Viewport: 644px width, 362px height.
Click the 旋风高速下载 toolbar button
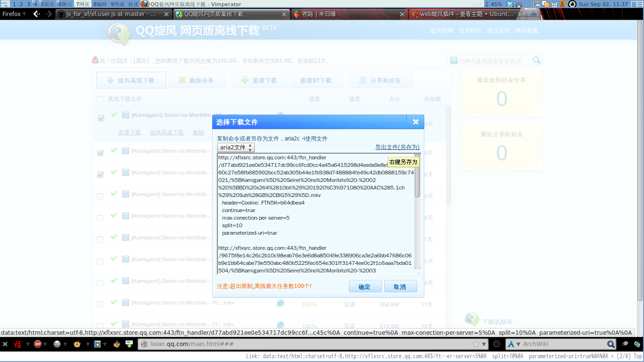point(131,81)
